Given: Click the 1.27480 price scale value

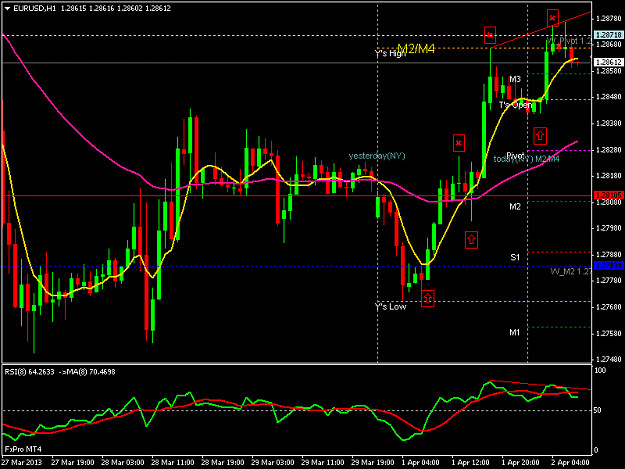Looking at the screenshot, I should (x=608, y=359).
